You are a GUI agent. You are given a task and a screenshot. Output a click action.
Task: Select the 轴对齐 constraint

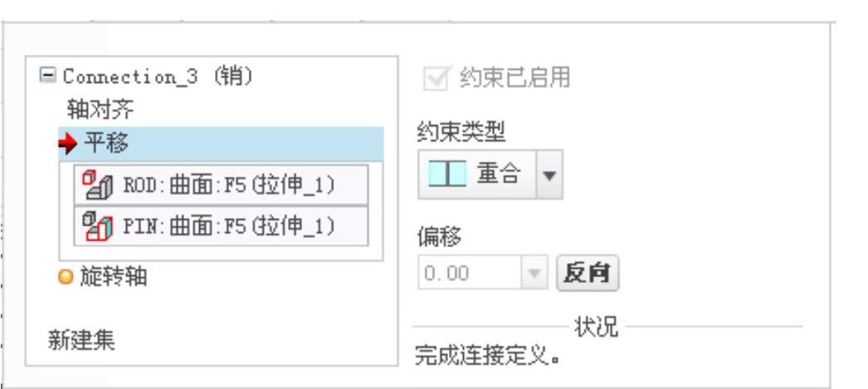[x=100, y=109]
